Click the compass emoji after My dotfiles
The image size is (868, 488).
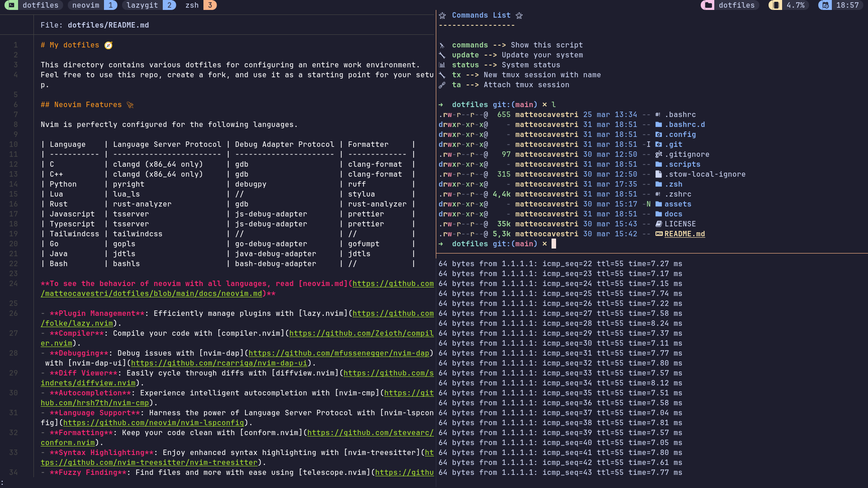click(108, 45)
